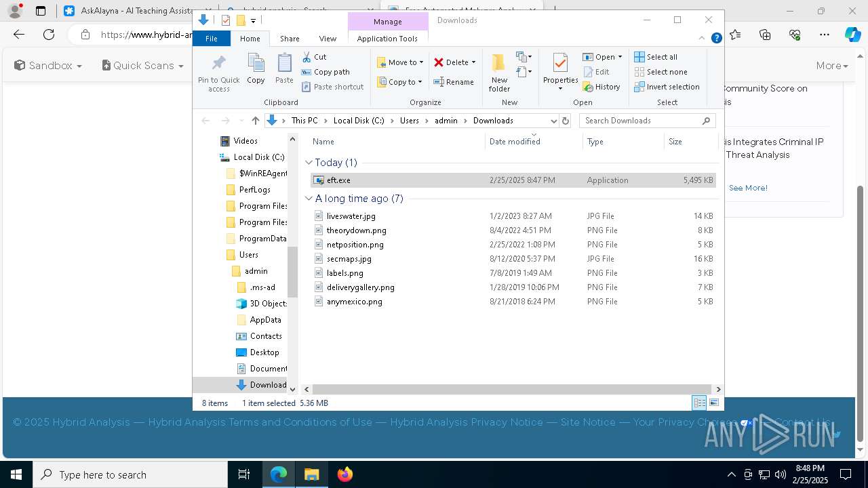The height and width of the screenshot is (488, 868).
Task: Refresh the Edge browser page
Action: click(49, 35)
